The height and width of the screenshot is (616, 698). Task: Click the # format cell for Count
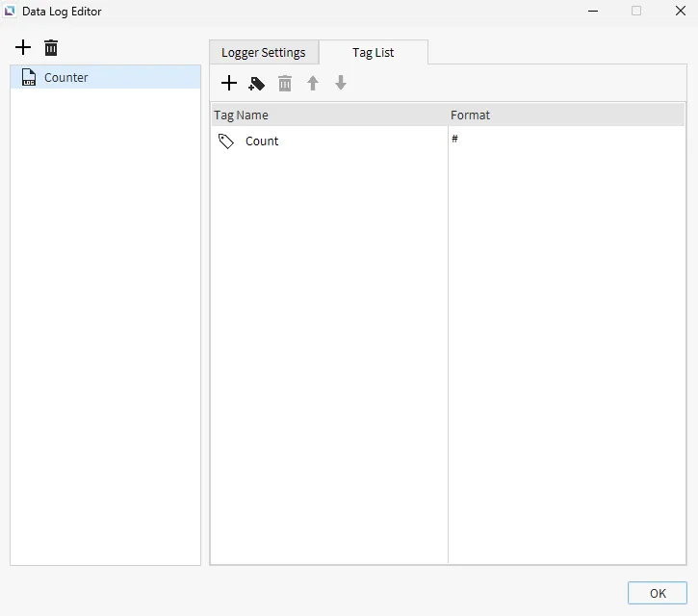(454, 140)
